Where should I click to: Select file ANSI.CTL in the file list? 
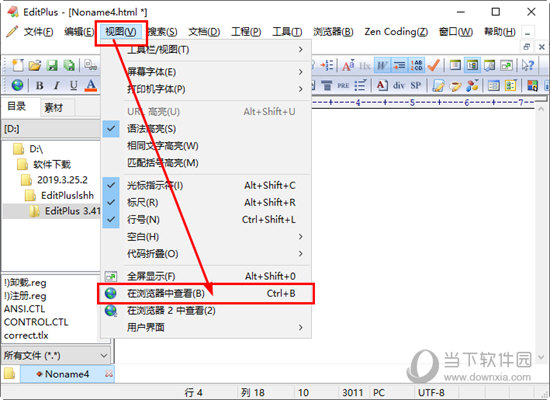click(x=24, y=309)
